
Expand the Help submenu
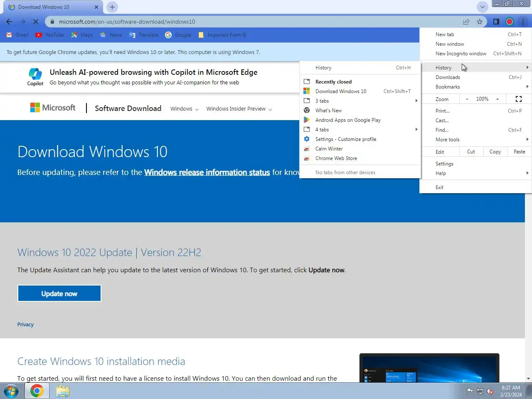click(476, 173)
